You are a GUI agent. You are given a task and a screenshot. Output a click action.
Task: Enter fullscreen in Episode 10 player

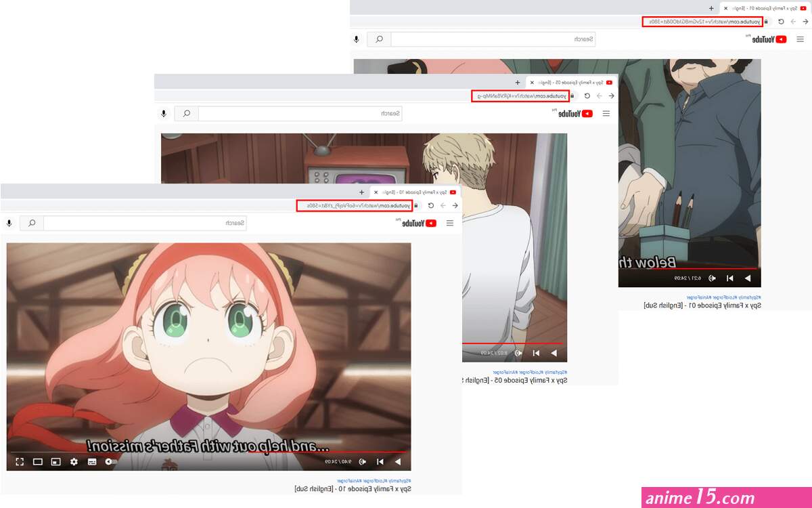[x=20, y=462]
